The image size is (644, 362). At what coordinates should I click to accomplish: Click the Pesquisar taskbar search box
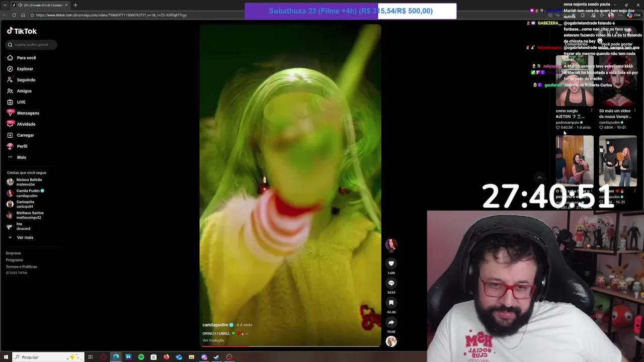coord(48,357)
